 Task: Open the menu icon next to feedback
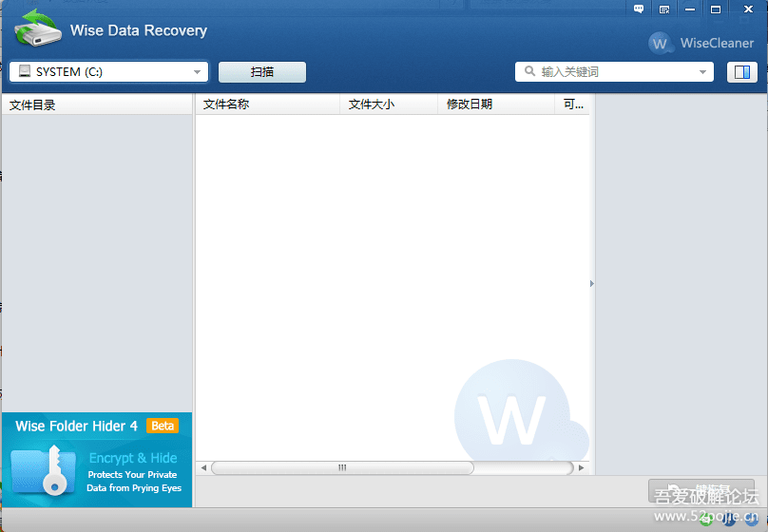(x=664, y=9)
